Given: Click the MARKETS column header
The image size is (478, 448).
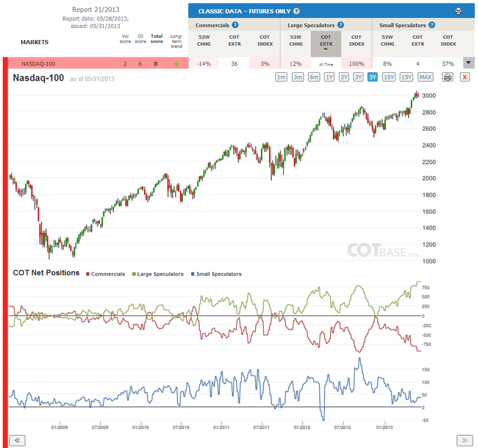Looking at the screenshot, I should pyautogui.click(x=35, y=42).
